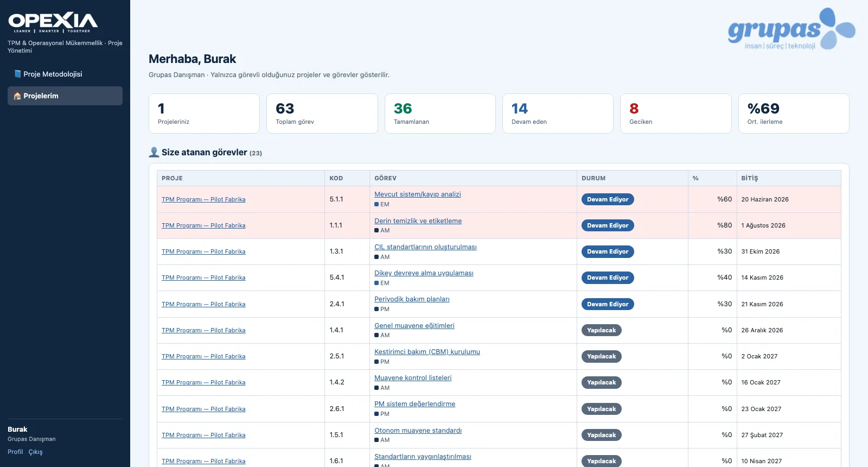
Task: Open the project link in row 5.1.1
Action: click(x=203, y=199)
